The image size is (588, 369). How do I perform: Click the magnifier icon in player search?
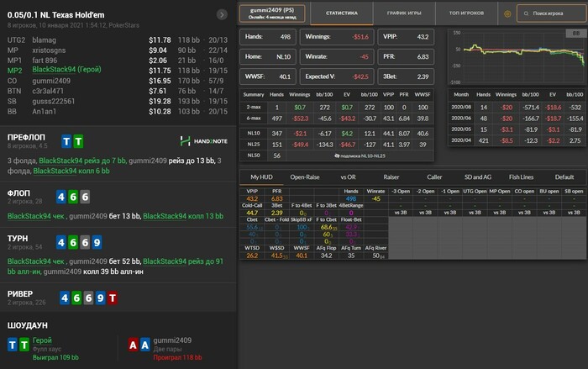point(526,13)
